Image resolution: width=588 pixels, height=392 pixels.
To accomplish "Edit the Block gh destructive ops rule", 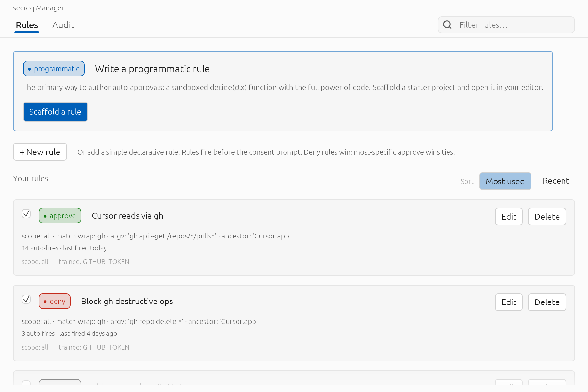I will click(x=509, y=302).
